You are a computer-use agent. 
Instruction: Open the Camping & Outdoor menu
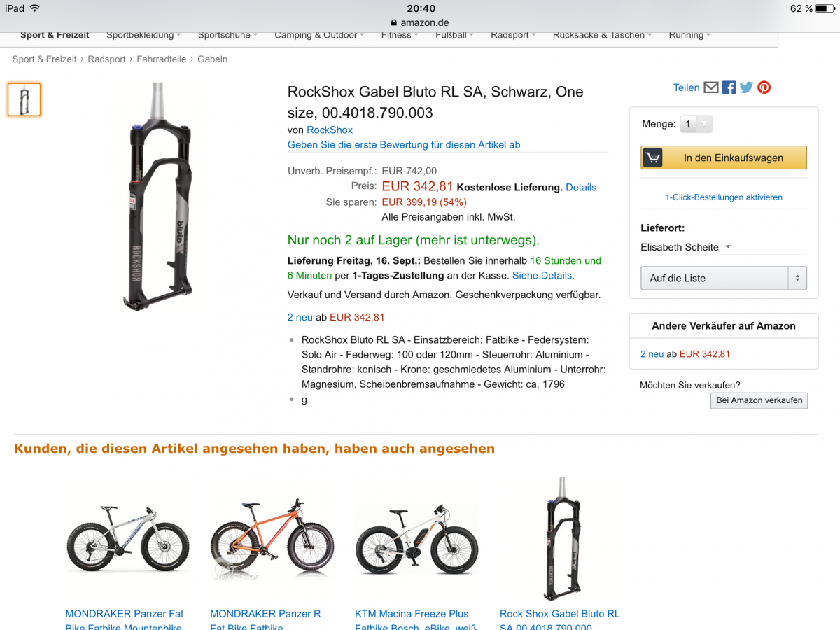click(x=319, y=35)
